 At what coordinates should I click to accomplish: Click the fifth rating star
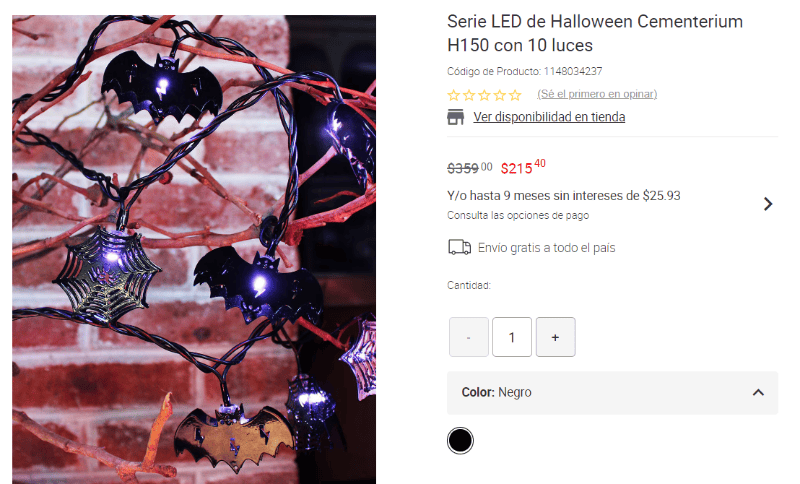pos(515,95)
